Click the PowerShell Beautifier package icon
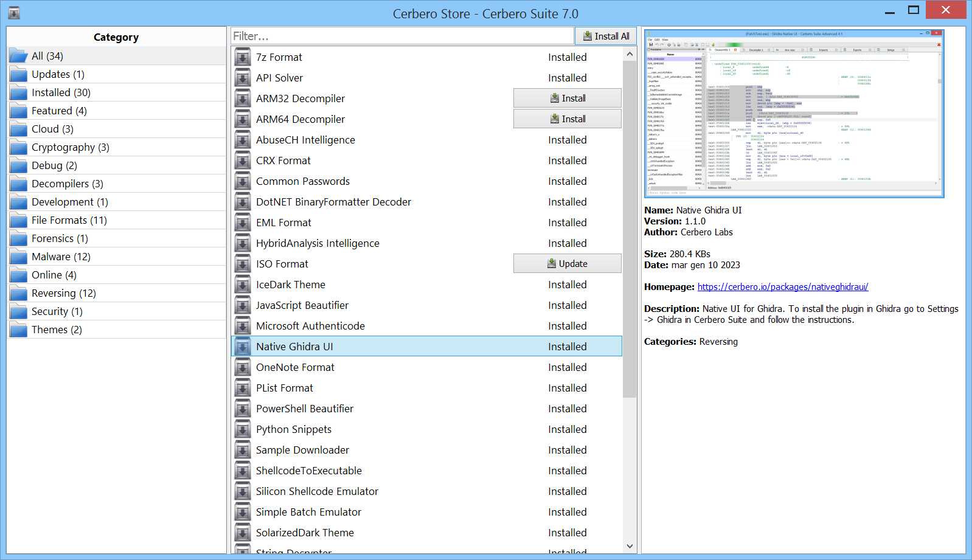This screenshot has width=972, height=560. (243, 409)
